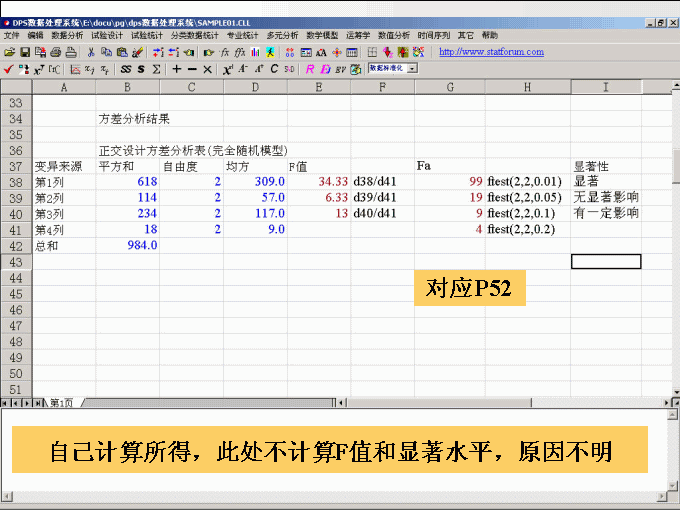Click the Sigma sum toolbar icon

point(156,70)
